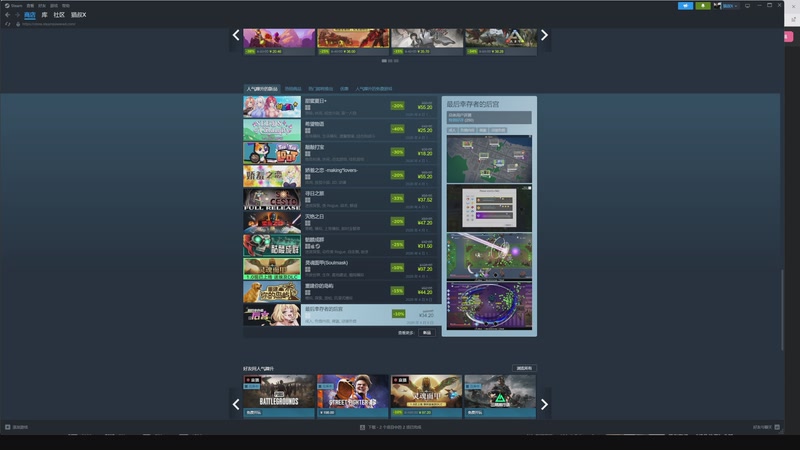Open preview panel game title 最后幸存者的后宫

[473, 104]
